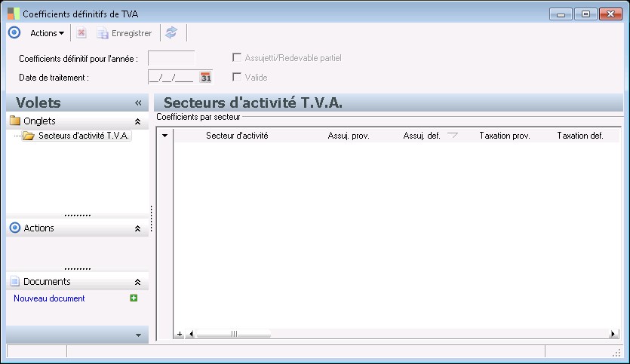
Task: Open the grid row selector dropdown arrow
Action: [164, 136]
